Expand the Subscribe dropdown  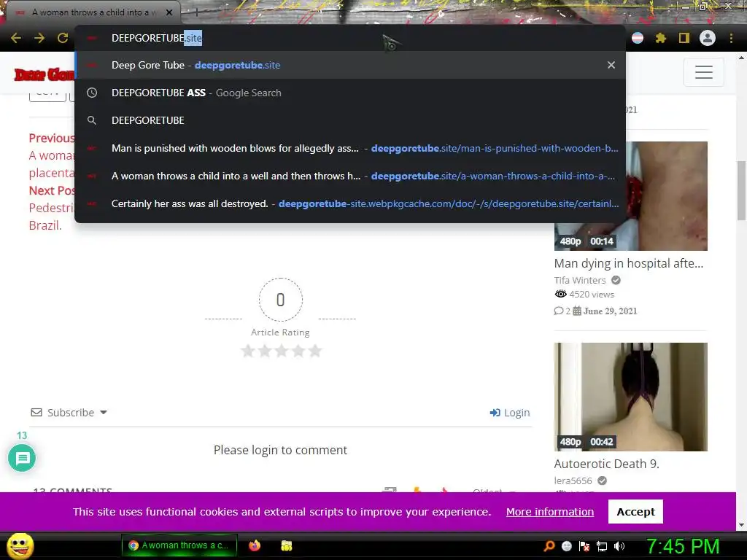(x=69, y=413)
